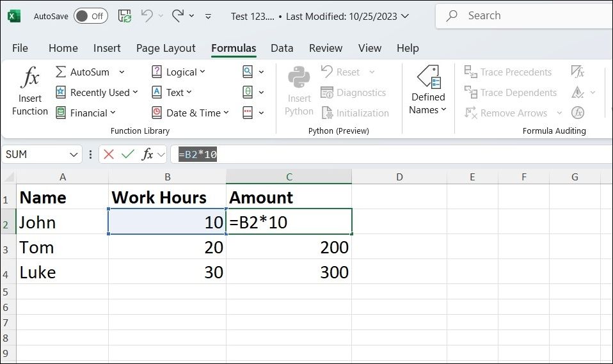The height and width of the screenshot is (364, 613).
Task: Click the Evaluate Formula icon
Action: tap(577, 113)
